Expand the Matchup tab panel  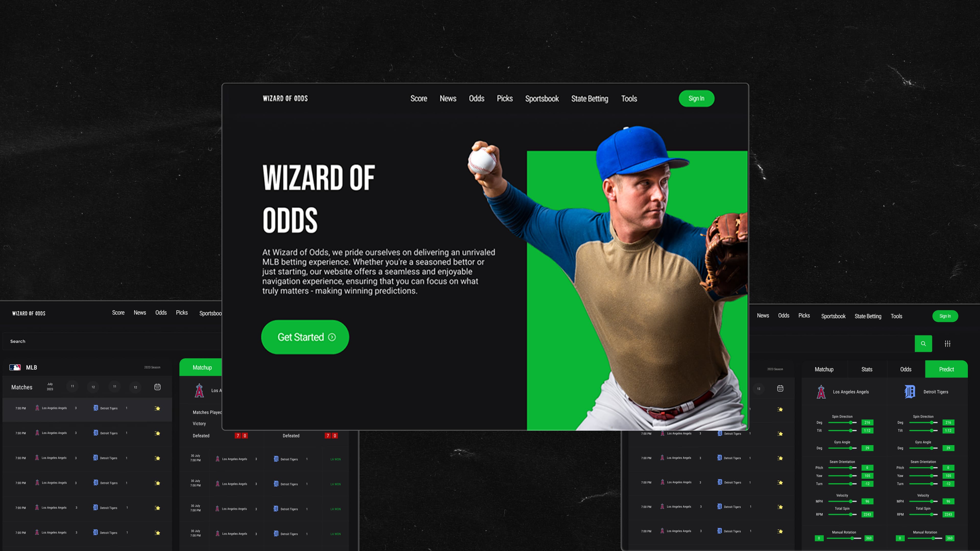click(x=824, y=369)
